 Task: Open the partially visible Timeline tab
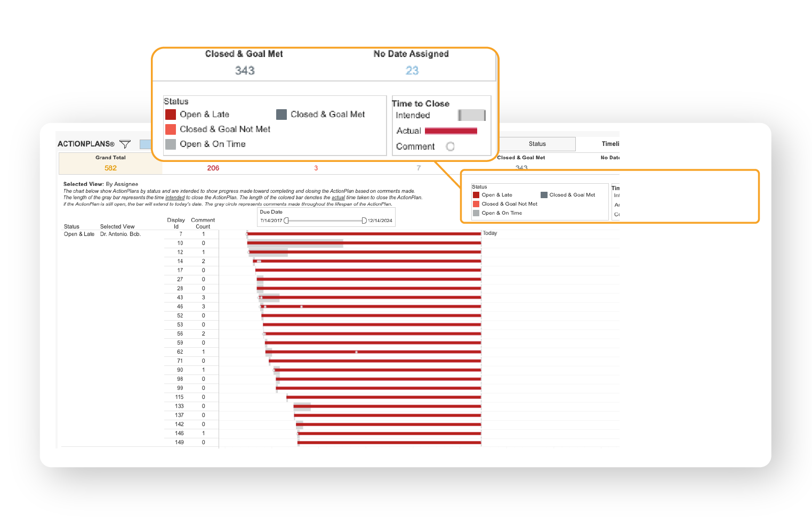click(610, 144)
